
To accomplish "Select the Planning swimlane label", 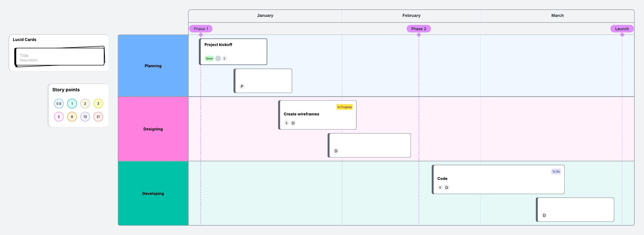I will [x=153, y=66].
